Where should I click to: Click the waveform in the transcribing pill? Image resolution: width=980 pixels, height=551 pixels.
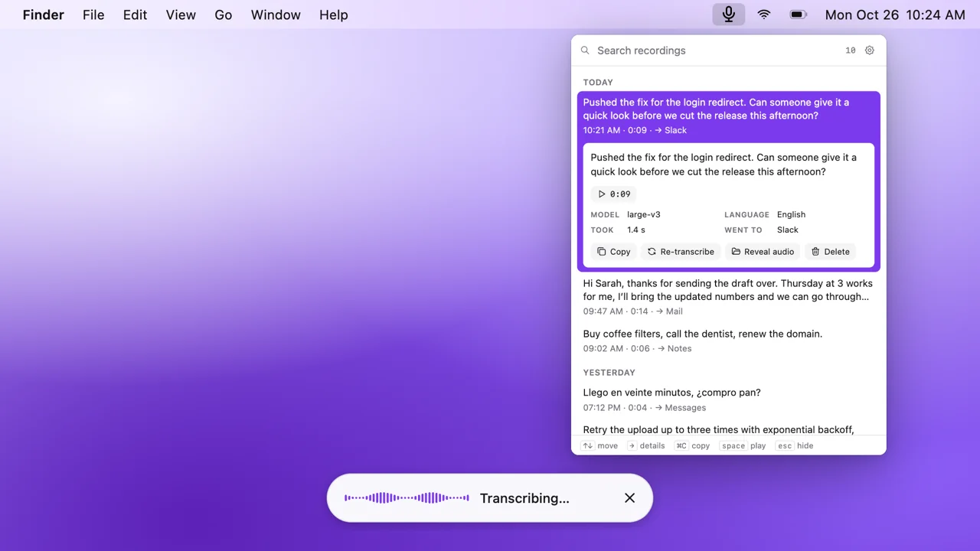click(407, 498)
